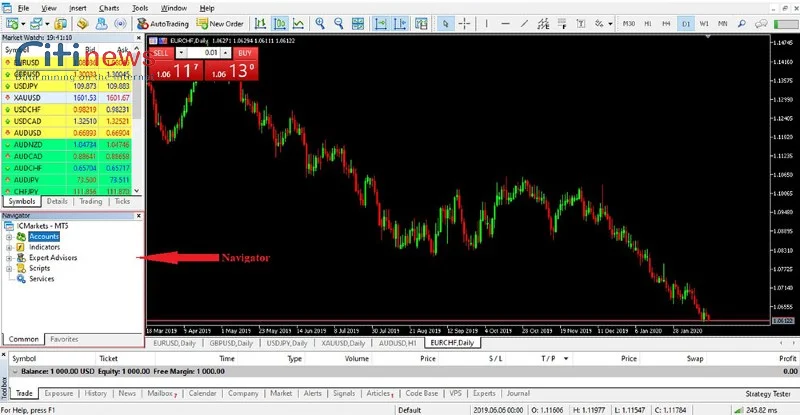Switch timeframe to MN

click(722, 23)
